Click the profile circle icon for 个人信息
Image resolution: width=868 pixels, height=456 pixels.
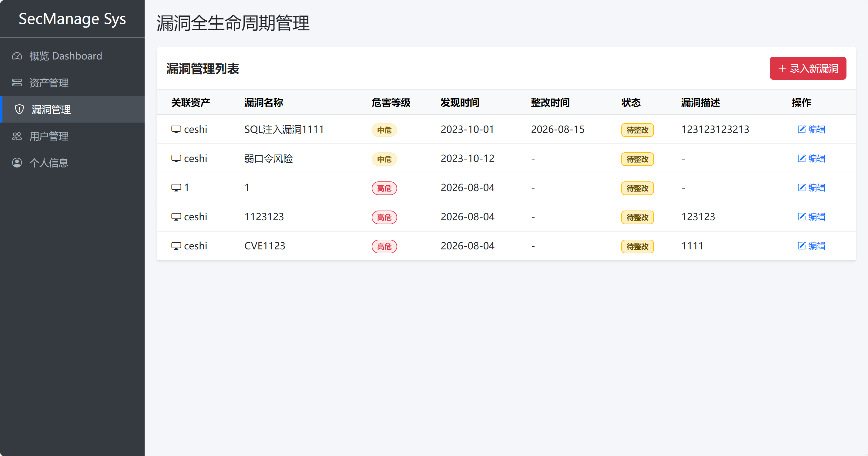click(x=17, y=163)
